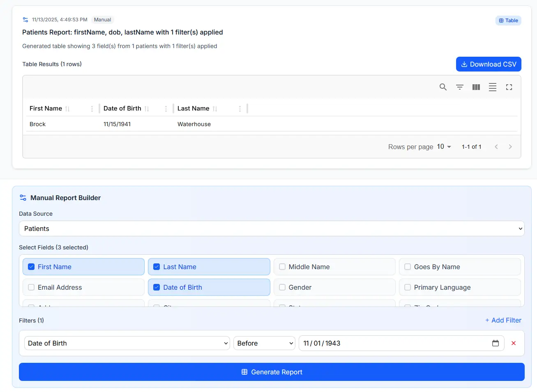The image size is (537, 392).
Task: Open the table filter icon
Action: pos(459,87)
